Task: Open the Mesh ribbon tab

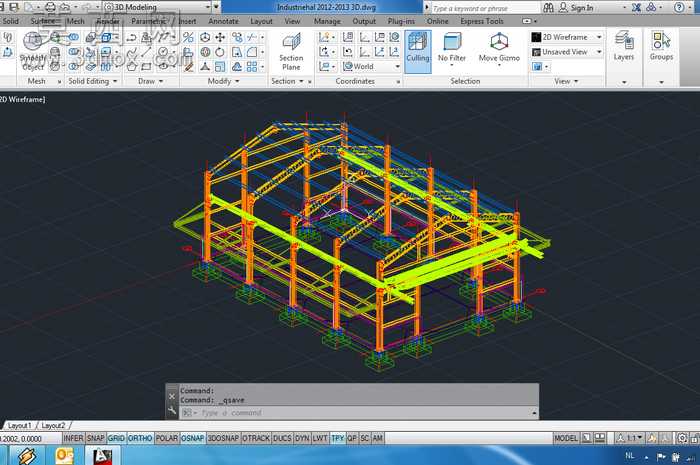Action: 75,21
